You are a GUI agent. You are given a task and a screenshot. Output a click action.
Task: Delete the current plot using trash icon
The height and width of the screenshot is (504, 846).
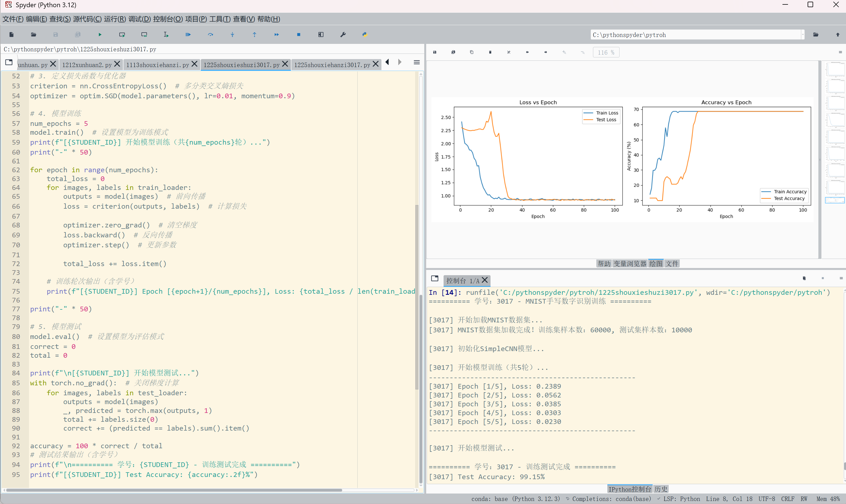point(490,52)
